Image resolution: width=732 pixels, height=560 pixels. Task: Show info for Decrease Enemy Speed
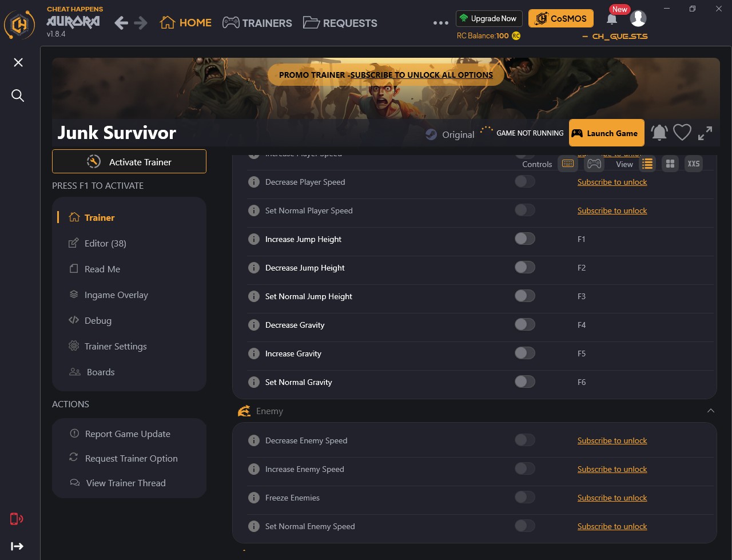tap(254, 440)
